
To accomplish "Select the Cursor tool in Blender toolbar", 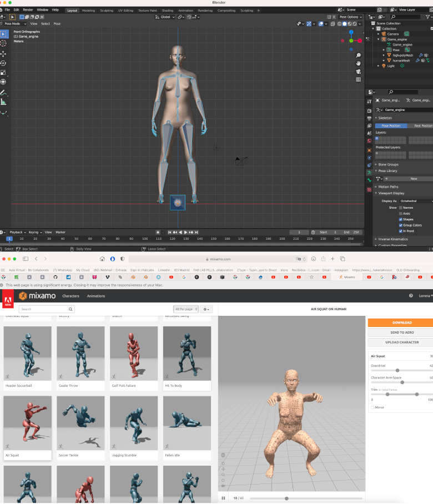I will [3, 43].
